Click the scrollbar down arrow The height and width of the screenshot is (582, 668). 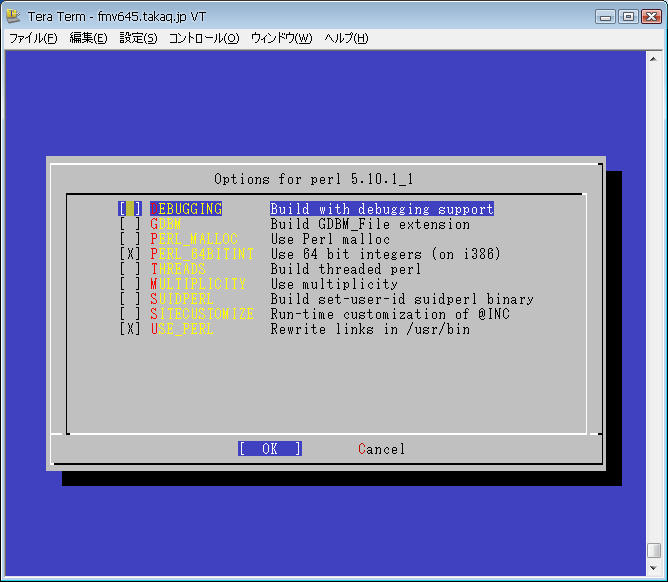pos(653,568)
